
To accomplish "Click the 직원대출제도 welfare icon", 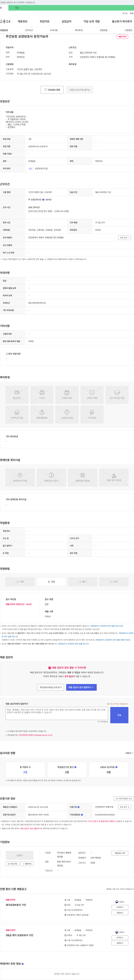I will click(42, 415).
